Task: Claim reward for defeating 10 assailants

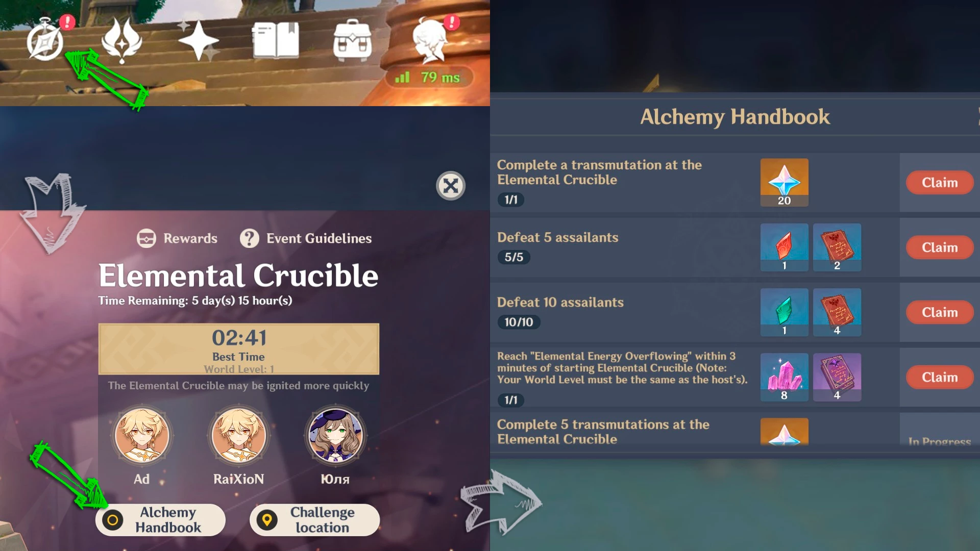Action: (x=940, y=312)
